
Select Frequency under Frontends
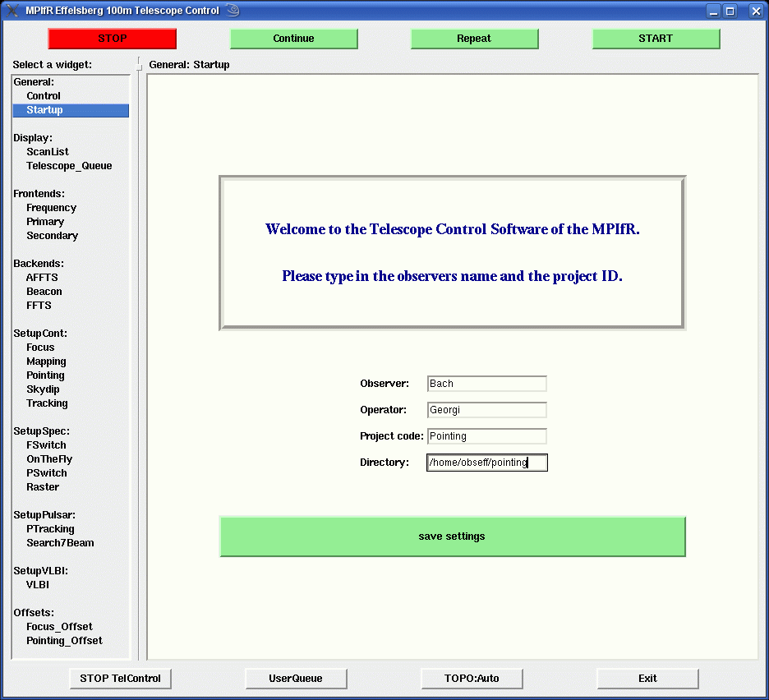click(x=52, y=208)
